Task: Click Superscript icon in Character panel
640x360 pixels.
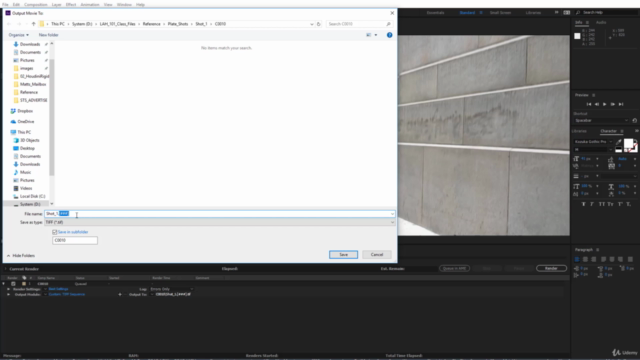Action: point(620,204)
